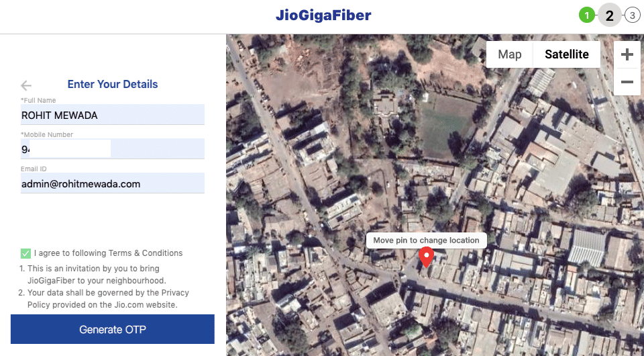
Task: Click the 'Move pin to change location' tooltip
Action: click(427, 240)
